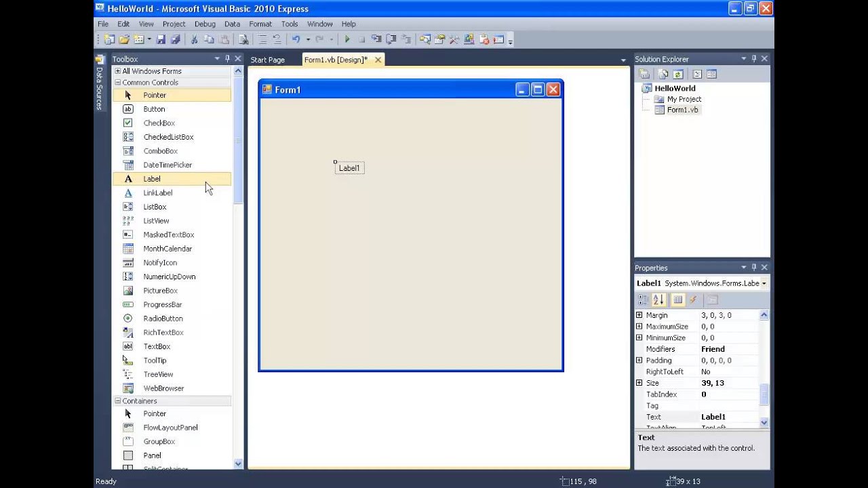Viewport: 868px width, 488px height.
Task: Switch Properties to Categorized view
Action: (x=643, y=300)
